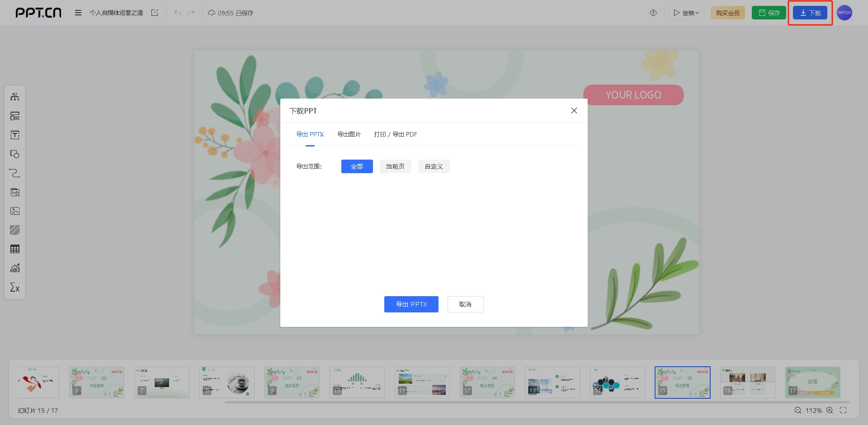Select 全部 export range option

pyautogui.click(x=357, y=166)
